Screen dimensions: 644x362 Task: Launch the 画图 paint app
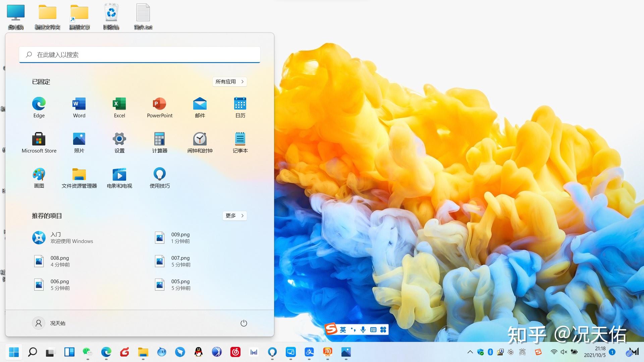pyautogui.click(x=39, y=178)
